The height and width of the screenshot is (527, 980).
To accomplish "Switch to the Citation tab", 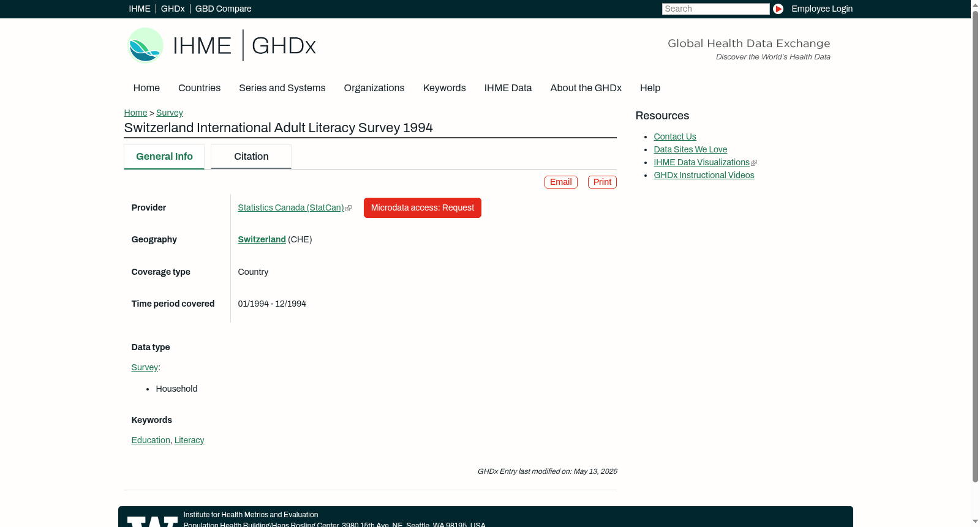I will (251, 157).
